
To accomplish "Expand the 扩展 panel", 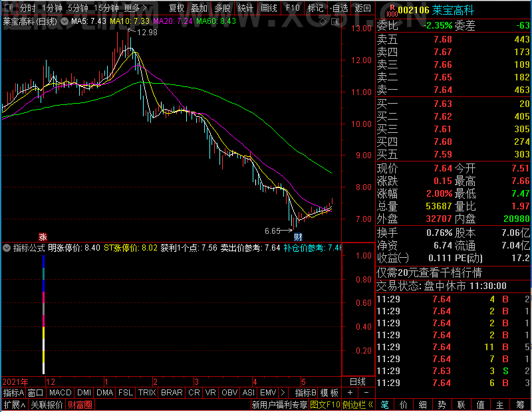I will point(15,405).
